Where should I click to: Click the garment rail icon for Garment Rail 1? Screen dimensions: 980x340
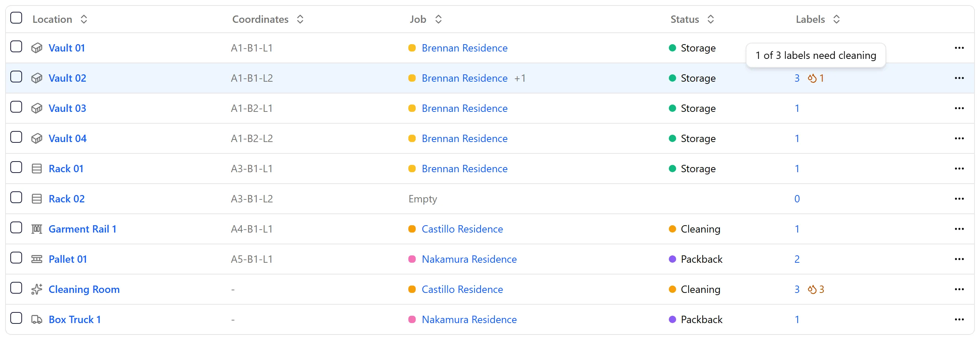(x=36, y=229)
